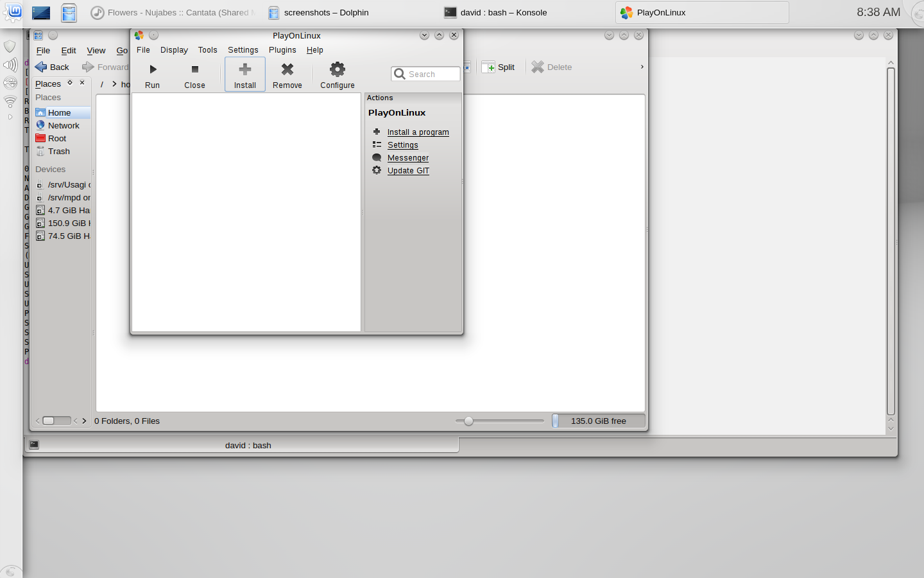Switch to Cantata music player task
The height and width of the screenshot is (578, 924).
(x=172, y=12)
